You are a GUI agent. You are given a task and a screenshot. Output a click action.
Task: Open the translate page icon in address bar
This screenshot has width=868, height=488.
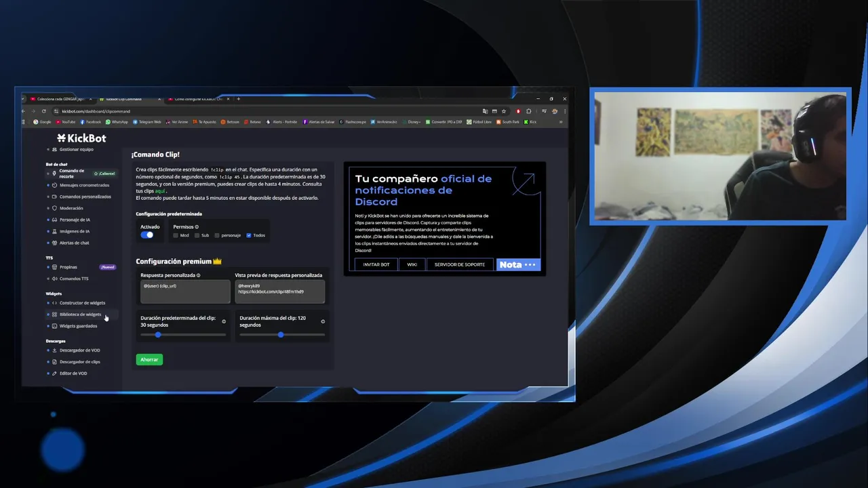pyautogui.click(x=485, y=111)
